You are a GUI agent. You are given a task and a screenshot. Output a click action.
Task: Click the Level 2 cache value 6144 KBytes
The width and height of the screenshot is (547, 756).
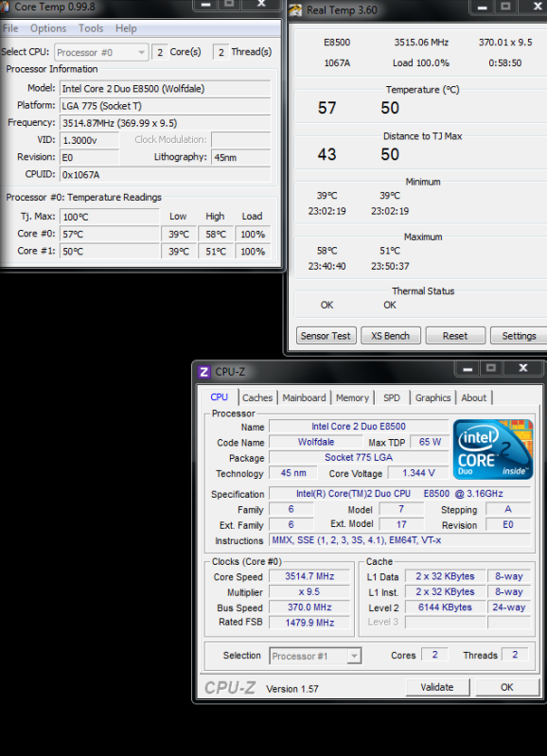445,607
